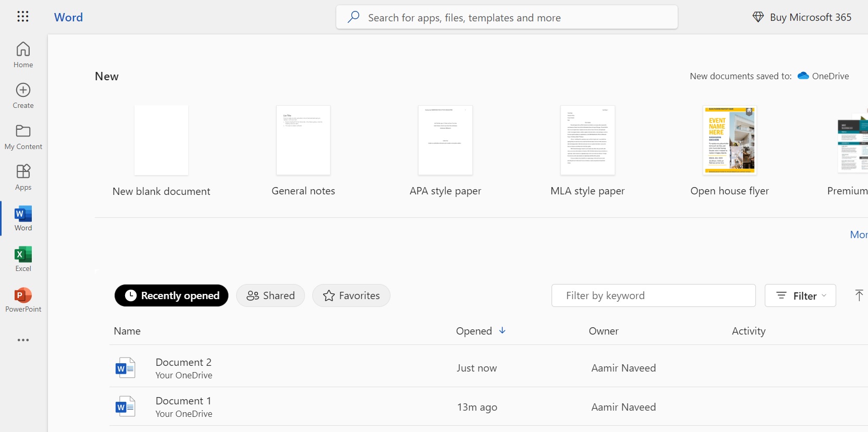
Task: Open the Create page
Action: 23,96
